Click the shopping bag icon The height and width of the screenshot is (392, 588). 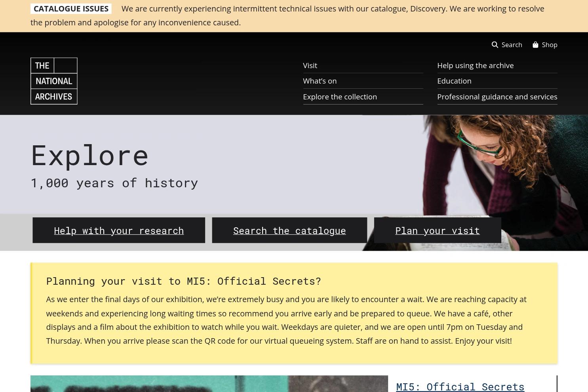[x=535, y=45]
